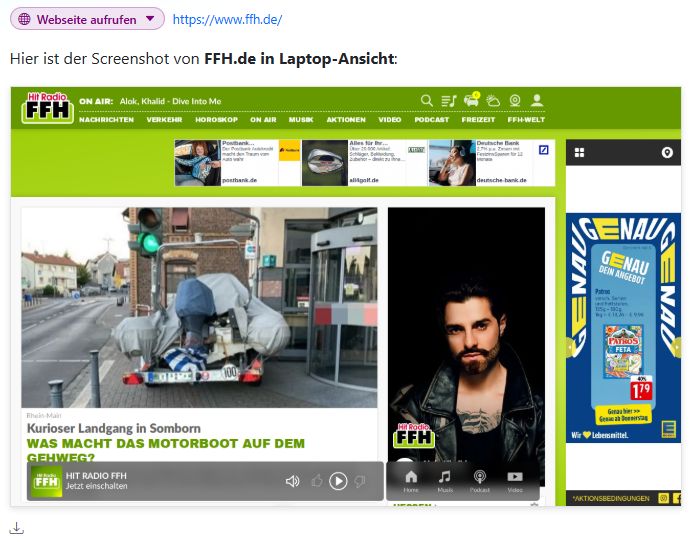Open the Edeka Genau dein Angebot ad
This screenshot has width=697, height=542.
tap(623, 328)
